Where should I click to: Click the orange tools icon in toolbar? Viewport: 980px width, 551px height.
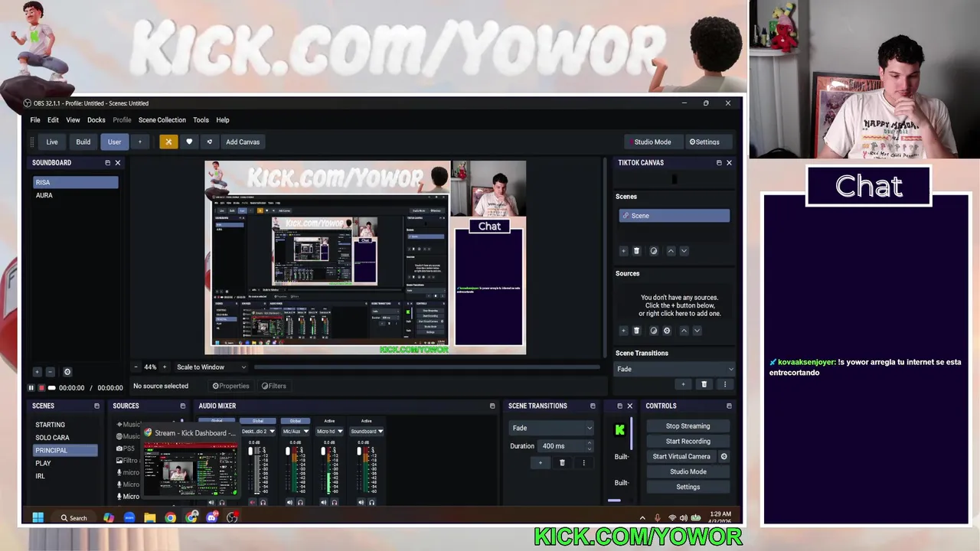(x=168, y=142)
